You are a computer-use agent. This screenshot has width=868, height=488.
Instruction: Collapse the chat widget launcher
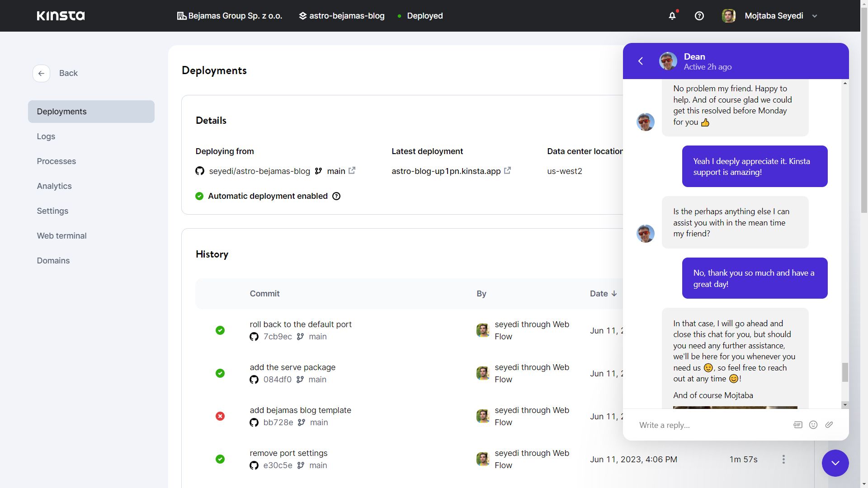(x=835, y=463)
